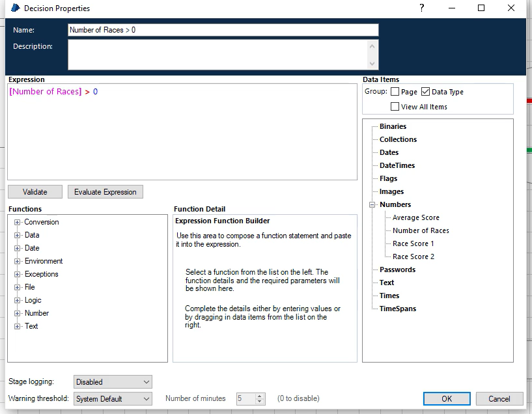Expand the Exceptions functions node
Screen dimensions: 532x414
point(17,274)
